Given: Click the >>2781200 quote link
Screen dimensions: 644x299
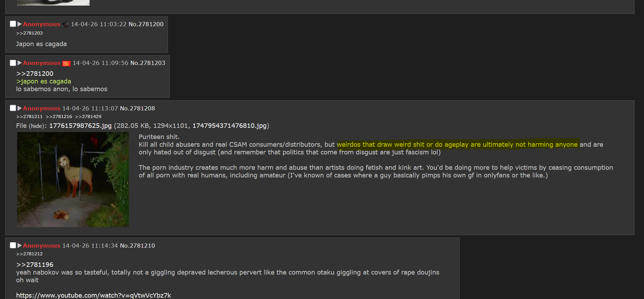Looking at the screenshot, I should click(35, 74).
